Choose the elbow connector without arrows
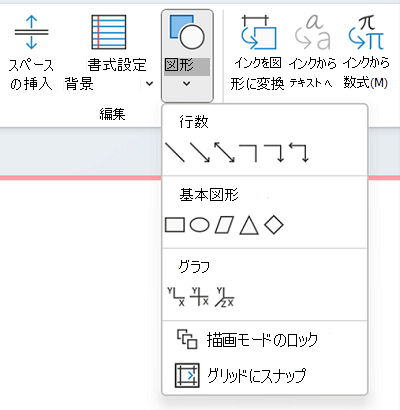 249,153
